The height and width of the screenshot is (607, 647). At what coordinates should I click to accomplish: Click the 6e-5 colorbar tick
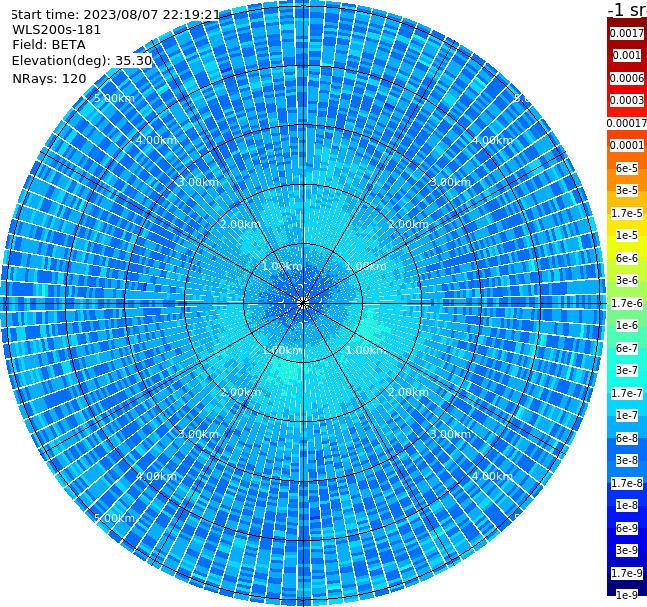pyautogui.click(x=627, y=168)
